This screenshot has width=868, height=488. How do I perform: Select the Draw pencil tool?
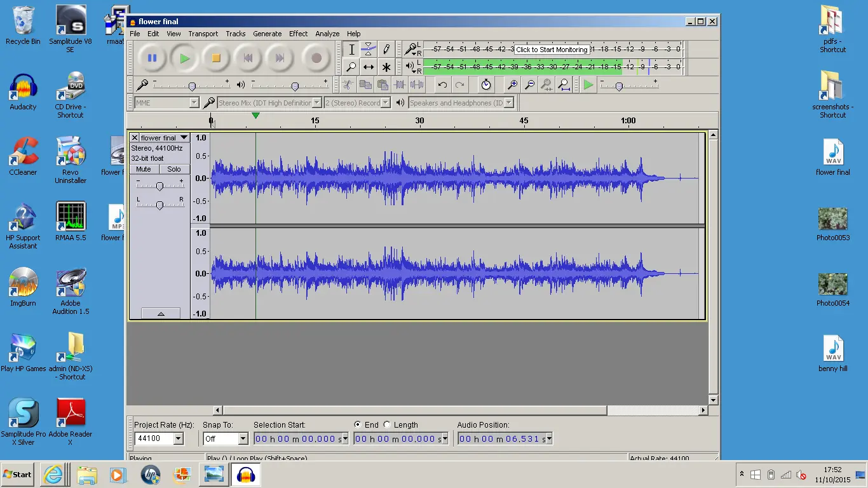pos(386,50)
